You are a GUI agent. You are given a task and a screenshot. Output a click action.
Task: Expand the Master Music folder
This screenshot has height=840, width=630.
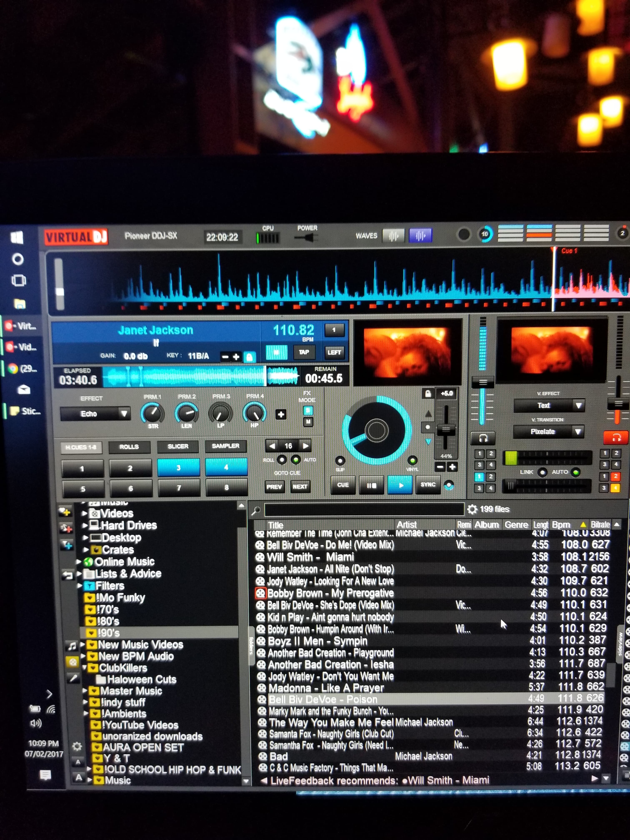(x=85, y=690)
